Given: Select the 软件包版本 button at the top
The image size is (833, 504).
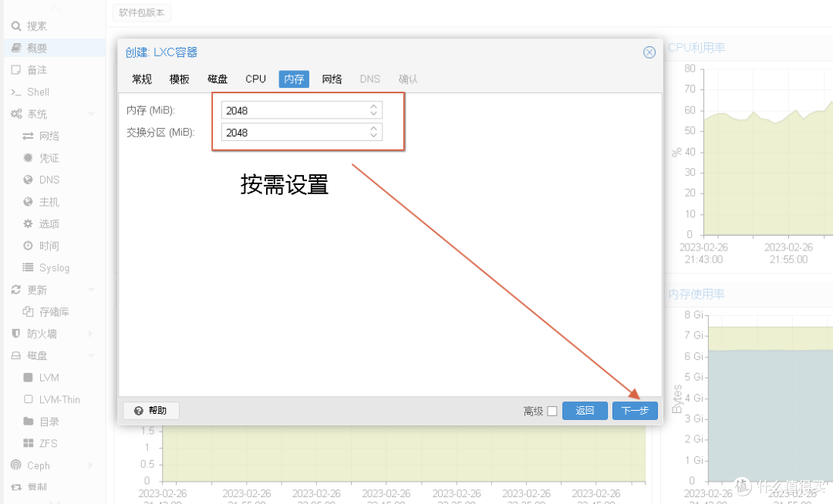Looking at the screenshot, I should pyautogui.click(x=141, y=12).
